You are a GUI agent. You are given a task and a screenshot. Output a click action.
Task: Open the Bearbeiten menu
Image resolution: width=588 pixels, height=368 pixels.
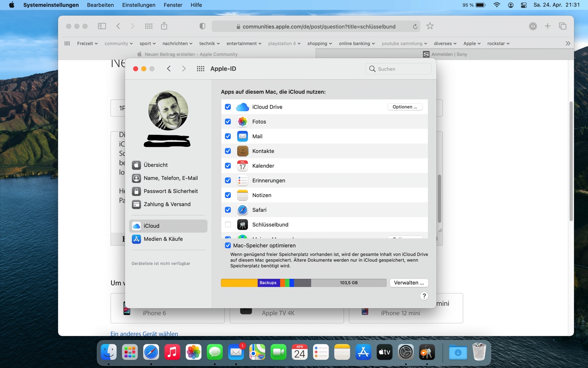(100, 5)
